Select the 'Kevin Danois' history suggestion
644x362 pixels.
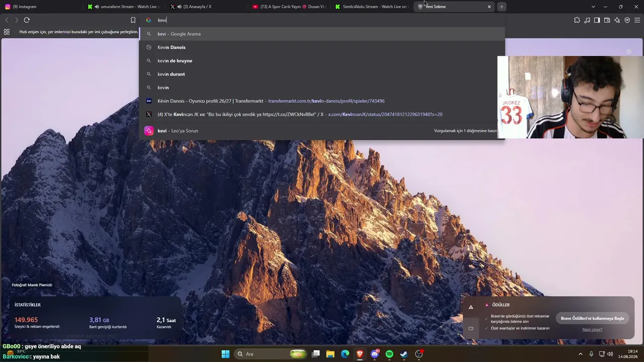pyautogui.click(x=322, y=47)
